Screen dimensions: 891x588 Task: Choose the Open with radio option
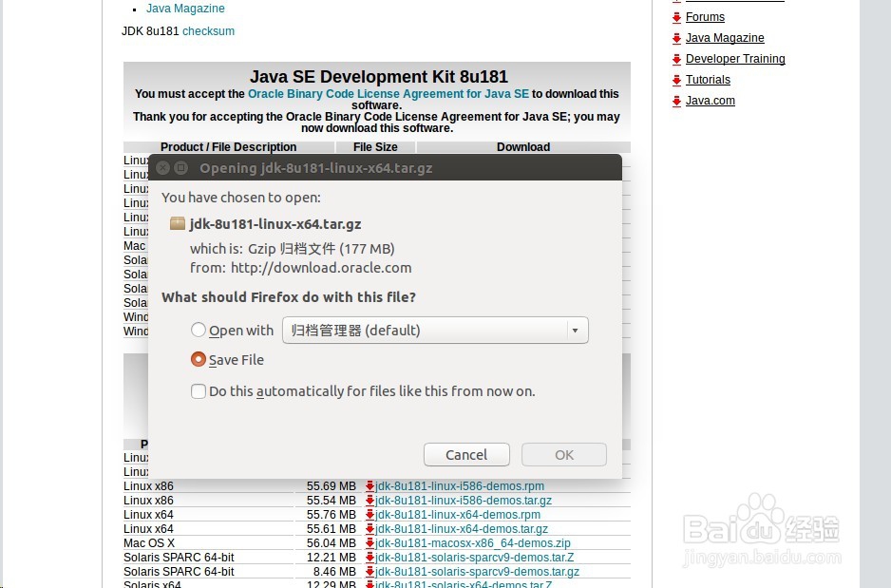tap(199, 330)
